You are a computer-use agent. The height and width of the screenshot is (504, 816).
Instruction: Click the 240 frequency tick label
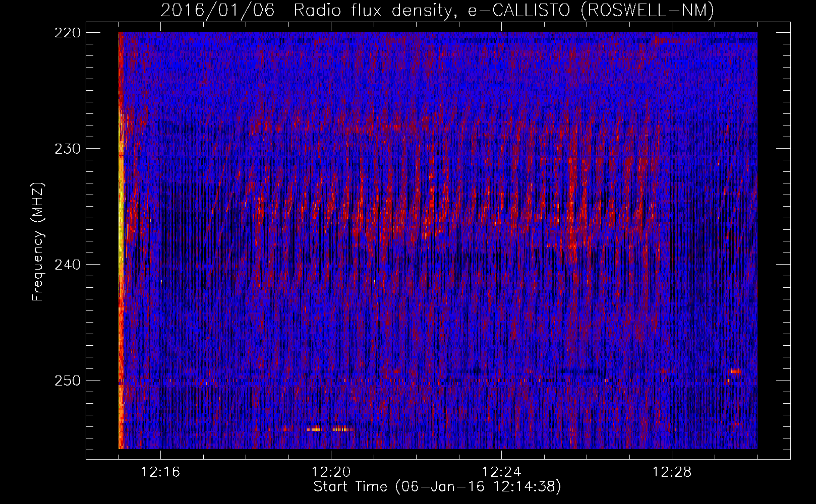(68, 265)
